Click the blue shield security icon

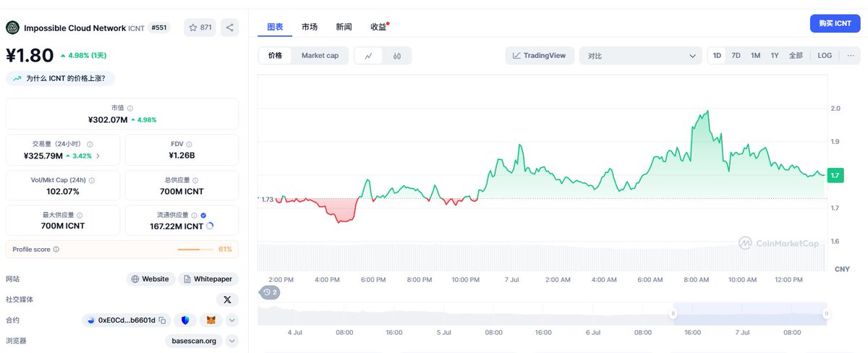click(186, 320)
